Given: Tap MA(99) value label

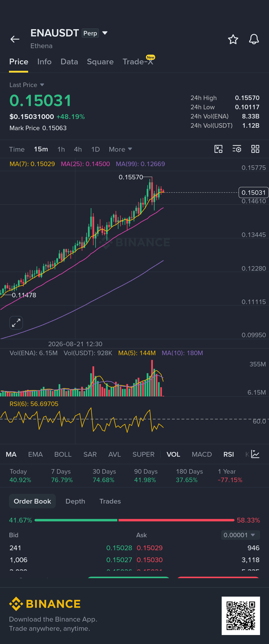Looking at the screenshot, I should click(140, 164).
